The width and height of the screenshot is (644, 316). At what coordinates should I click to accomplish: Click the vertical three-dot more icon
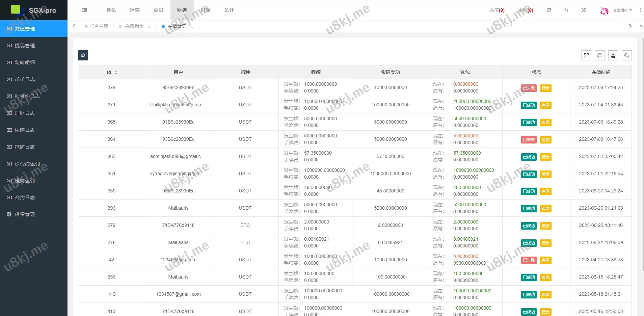click(x=641, y=10)
